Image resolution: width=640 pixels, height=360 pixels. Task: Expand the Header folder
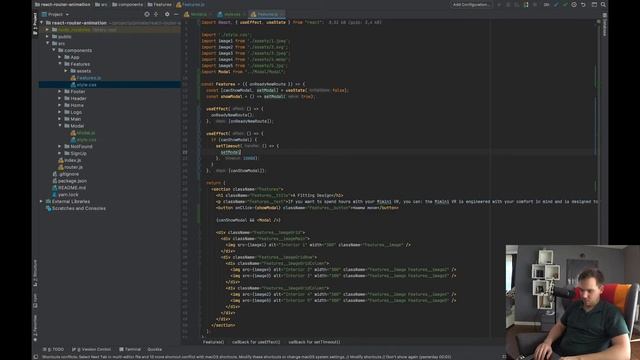point(60,98)
